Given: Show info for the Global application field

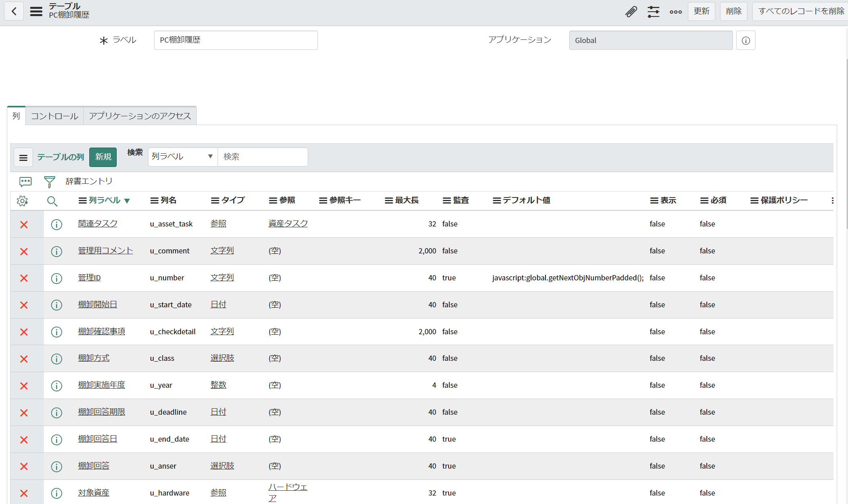Looking at the screenshot, I should point(745,40).
